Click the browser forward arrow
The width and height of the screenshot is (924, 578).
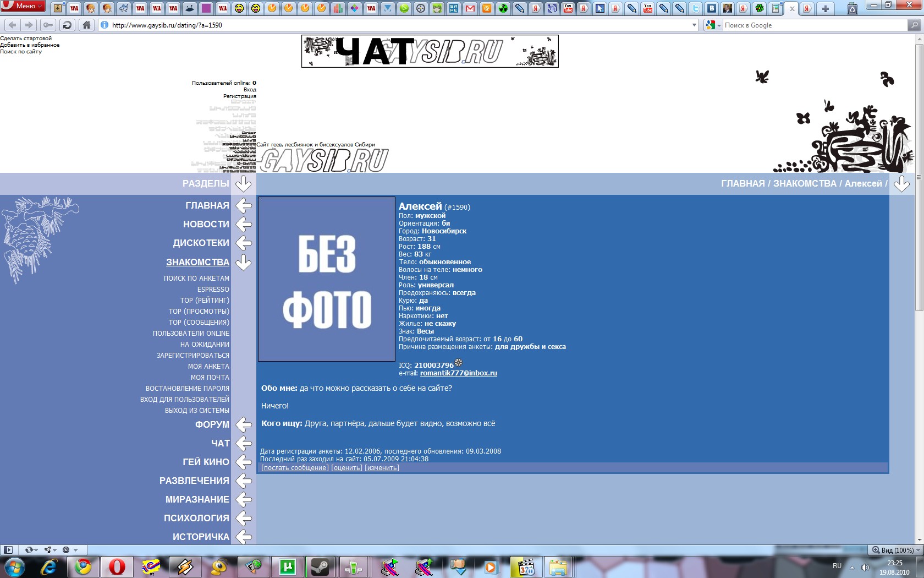click(x=29, y=25)
